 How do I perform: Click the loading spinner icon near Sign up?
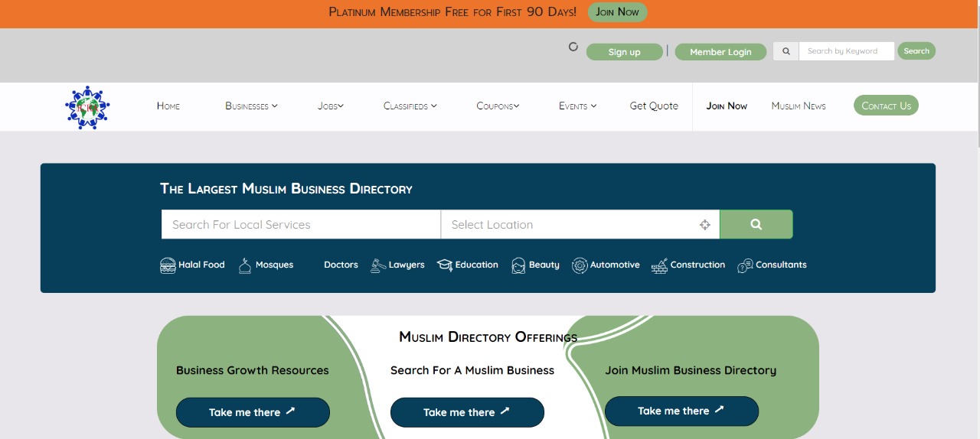pyautogui.click(x=573, y=47)
